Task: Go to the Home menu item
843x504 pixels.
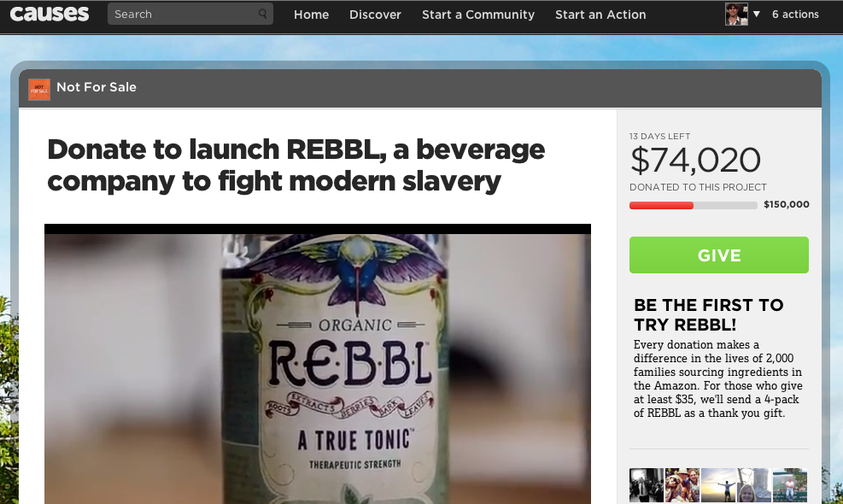Action: point(311,15)
